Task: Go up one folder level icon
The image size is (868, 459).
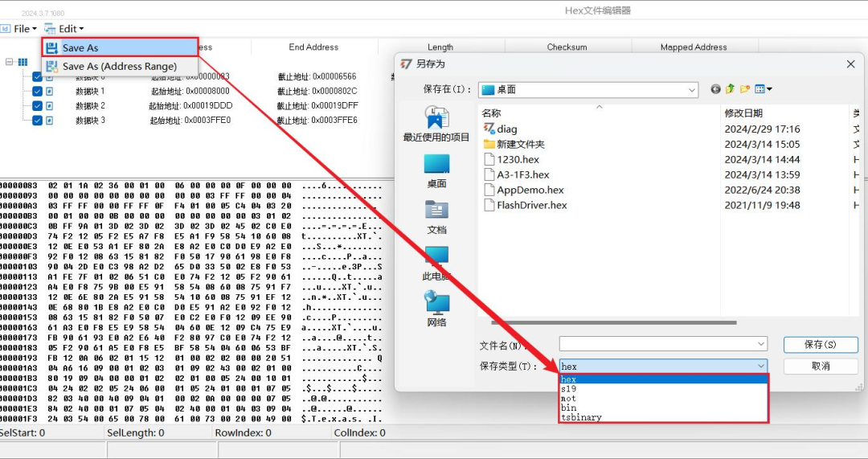Action: pos(730,89)
